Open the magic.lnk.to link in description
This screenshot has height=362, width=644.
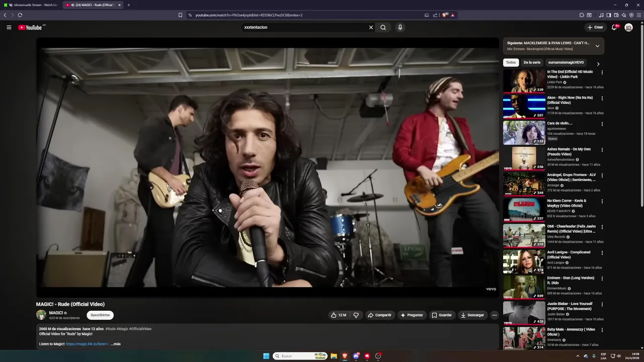point(87,344)
